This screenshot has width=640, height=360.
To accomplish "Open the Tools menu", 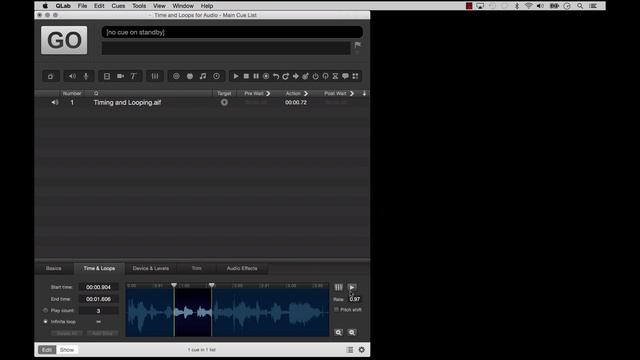I will (x=139, y=6).
